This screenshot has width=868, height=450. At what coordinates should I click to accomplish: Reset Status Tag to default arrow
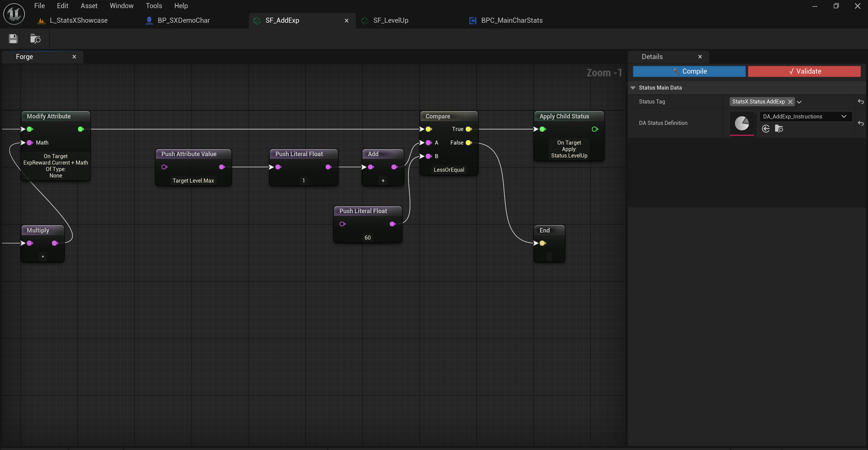[x=861, y=101]
